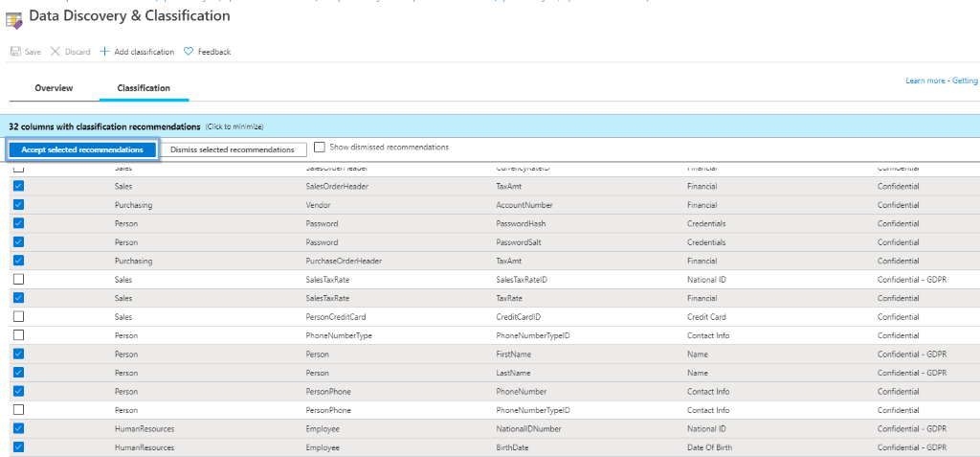This screenshot has width=980, height=457.
Task: Uncheck the PurchaseOrderHeader TaxAmt row checkbox
Action: click(x=19, y=261)
